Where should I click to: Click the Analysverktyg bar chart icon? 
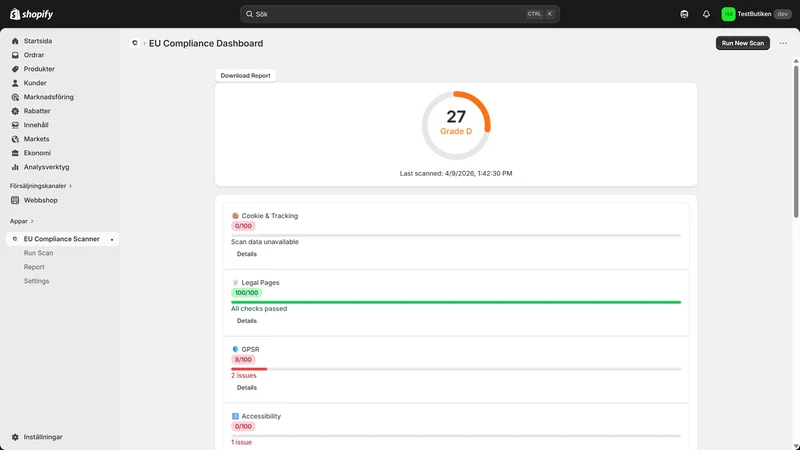(x=15, y=167)
